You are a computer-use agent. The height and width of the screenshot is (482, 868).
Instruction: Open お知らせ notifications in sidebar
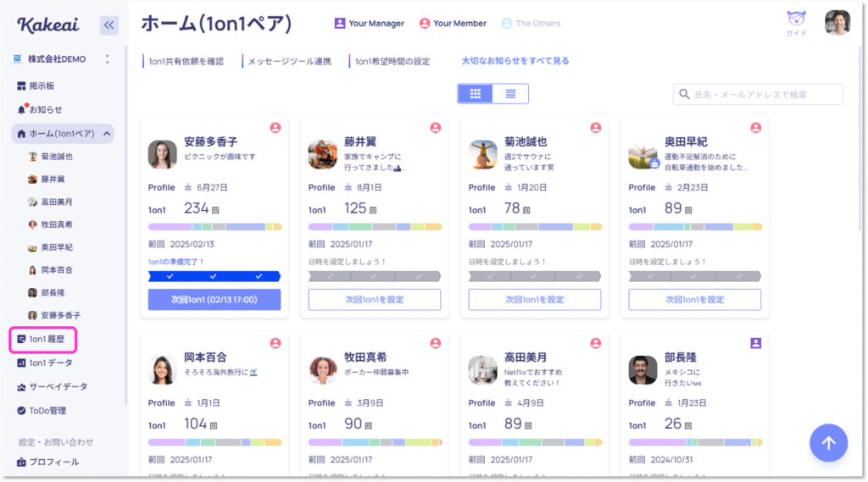(x=40, y=109)
